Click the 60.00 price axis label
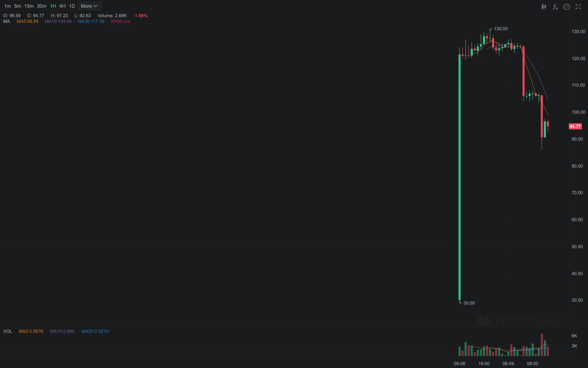Viewport: 588px width, 368px height. coord(577,219)
